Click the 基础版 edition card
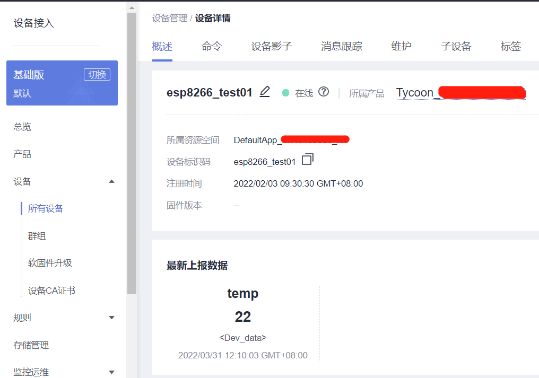The image size is (539, 378). [62, 83]
